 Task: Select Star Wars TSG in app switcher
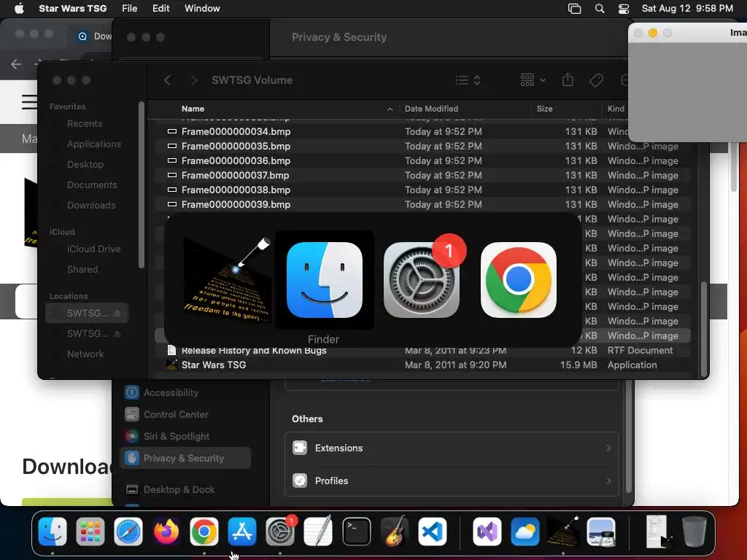pyautogui.click(x=228, y=280)
